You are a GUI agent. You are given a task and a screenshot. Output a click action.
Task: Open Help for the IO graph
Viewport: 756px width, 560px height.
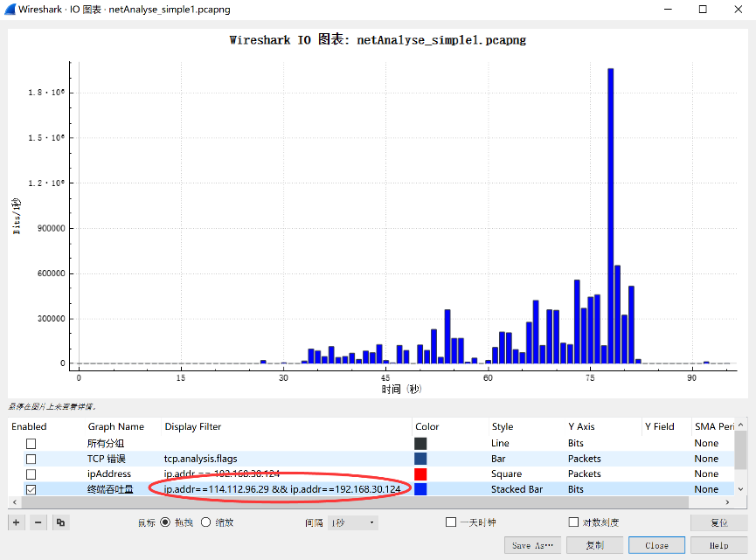(x=718, y=545)
